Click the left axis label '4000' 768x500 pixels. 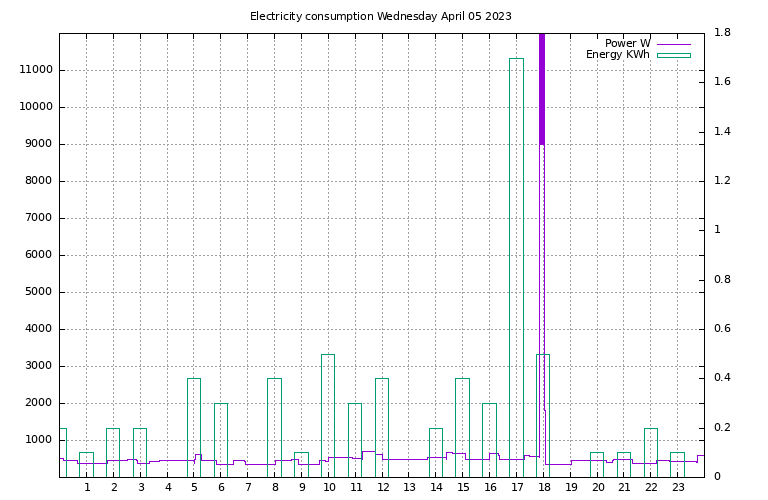(x=38, y=329)
